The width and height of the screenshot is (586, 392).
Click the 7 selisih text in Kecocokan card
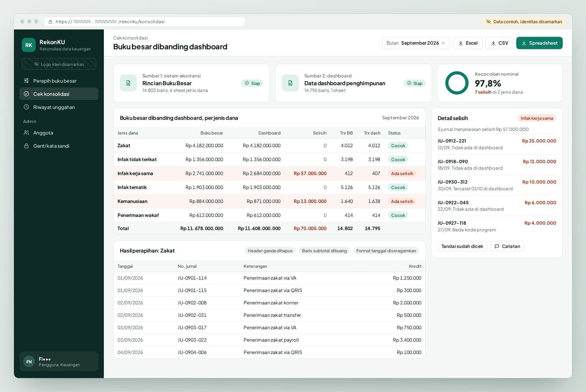pos(483,92)
